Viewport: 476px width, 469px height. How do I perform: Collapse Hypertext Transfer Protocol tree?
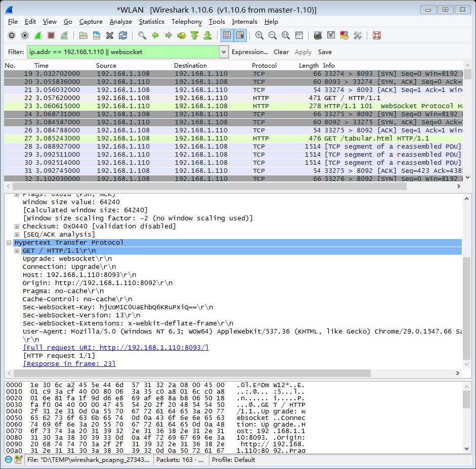[9, 243]
